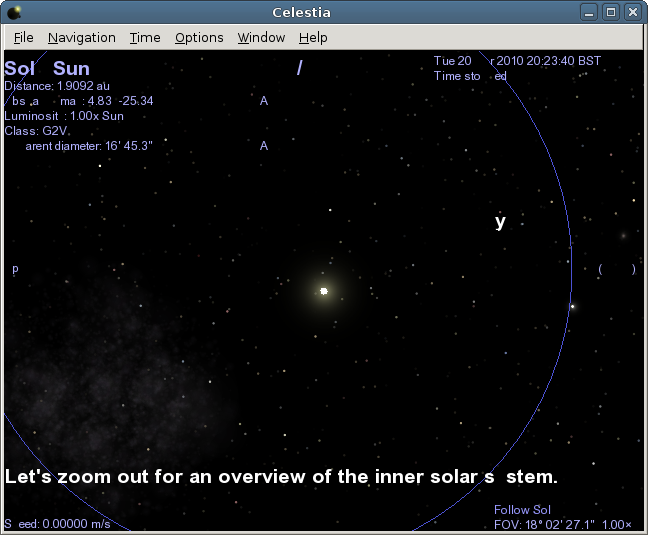Open the Window menu
Image resolution: width=648 pixels, height=535 pixels.
point(261,37)
